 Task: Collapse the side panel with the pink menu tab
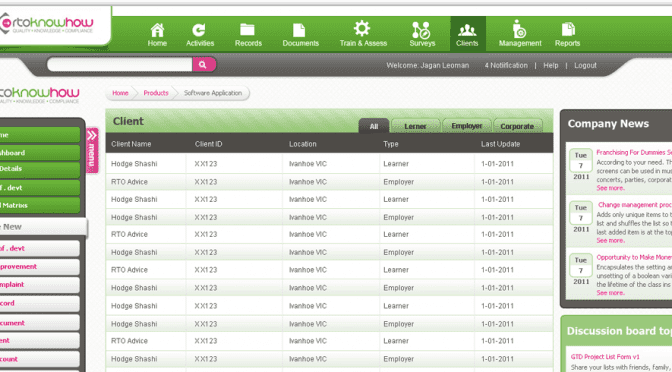[x=93, y=150]
